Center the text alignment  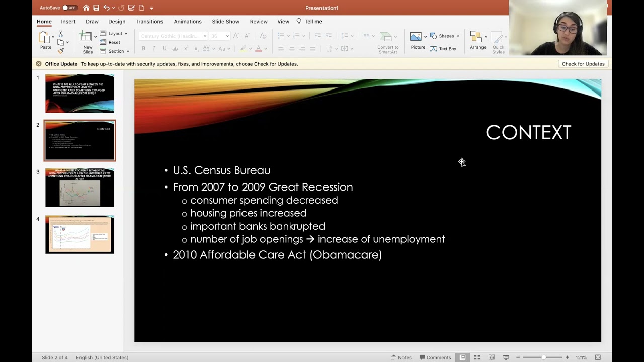(x=292, y=49)
